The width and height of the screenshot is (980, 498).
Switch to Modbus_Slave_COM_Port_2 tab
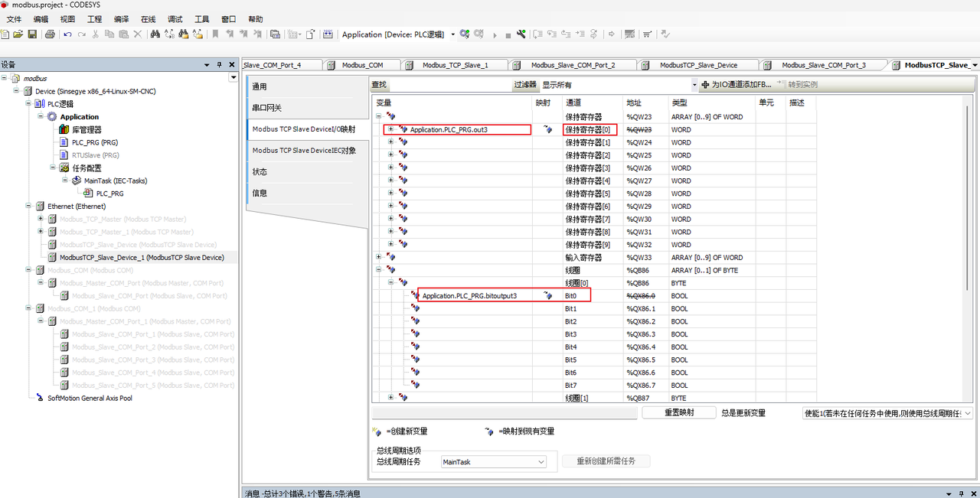click(572, 66)
